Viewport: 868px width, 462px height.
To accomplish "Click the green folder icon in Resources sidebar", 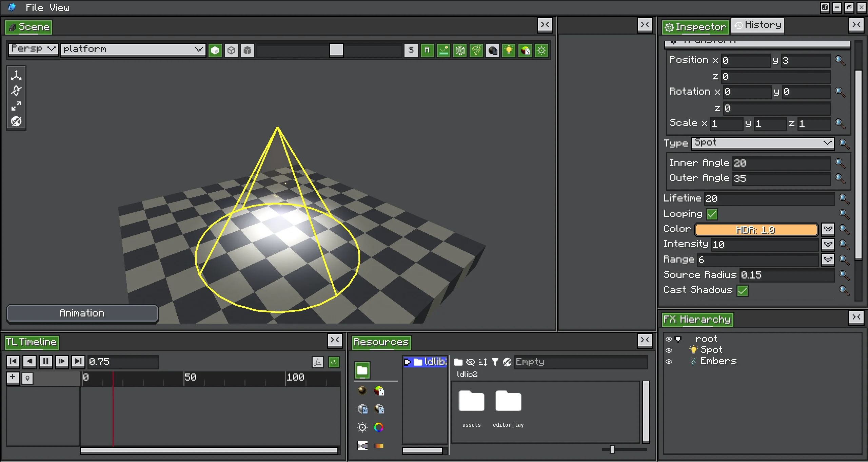I will click(362, 370).
